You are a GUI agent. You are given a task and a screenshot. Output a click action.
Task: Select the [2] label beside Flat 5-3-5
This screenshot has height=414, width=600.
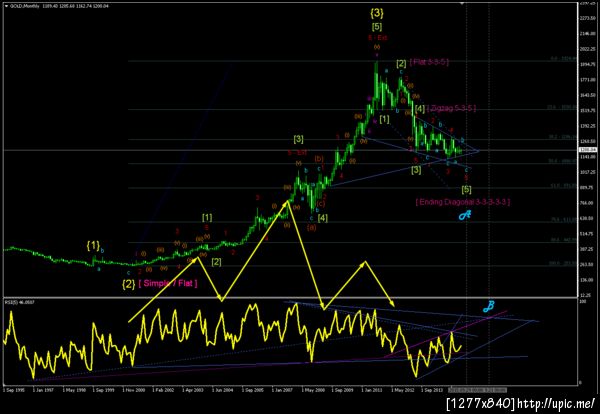401,63
